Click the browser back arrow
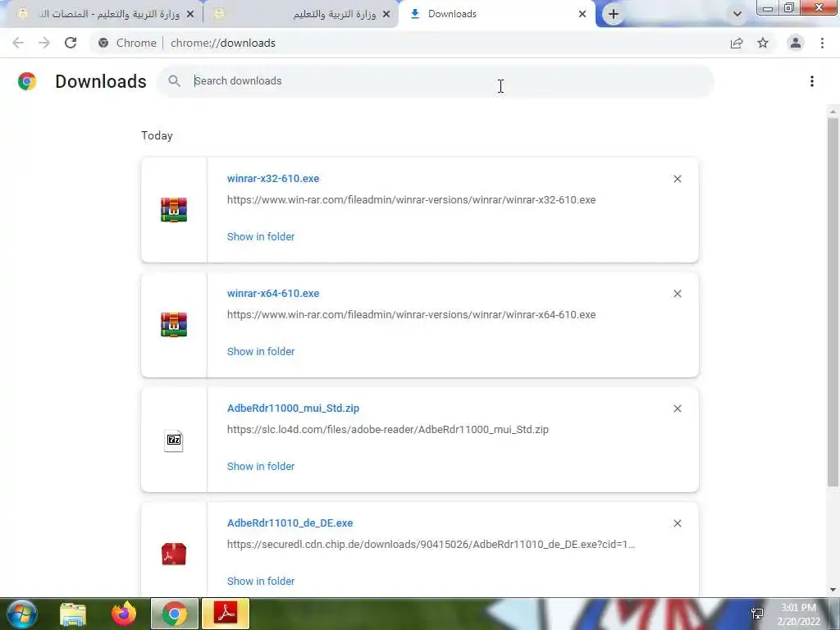 [x=18, y=43]
